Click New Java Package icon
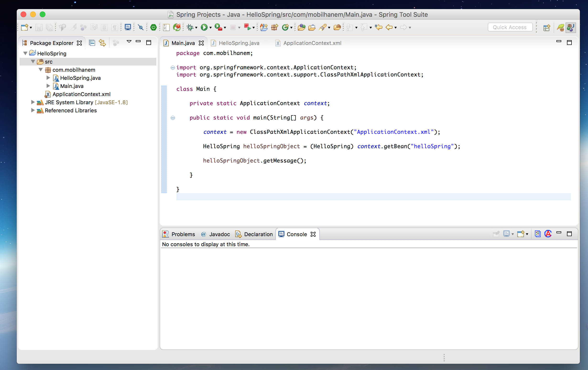This screenshot has width=588, height=370. pyautogui.click(x=274, y=27)
